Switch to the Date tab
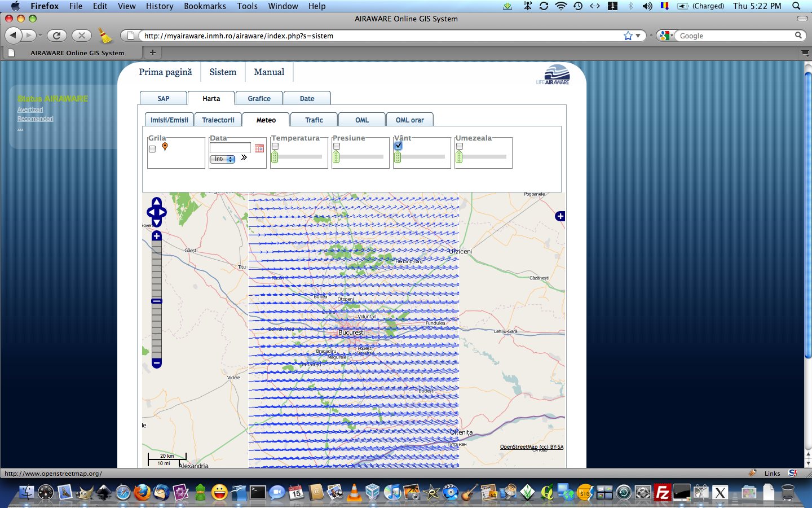812x508 pixels. pos(307,98)
